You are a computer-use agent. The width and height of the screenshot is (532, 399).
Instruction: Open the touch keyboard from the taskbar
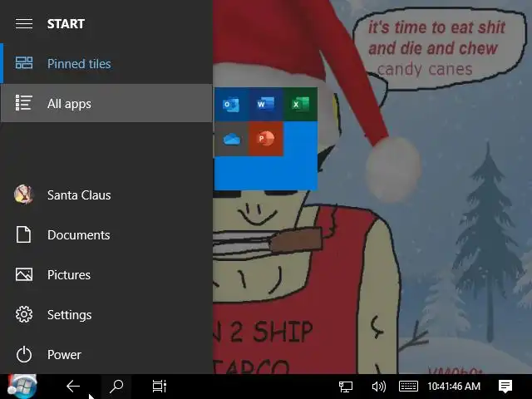(408, 386)
